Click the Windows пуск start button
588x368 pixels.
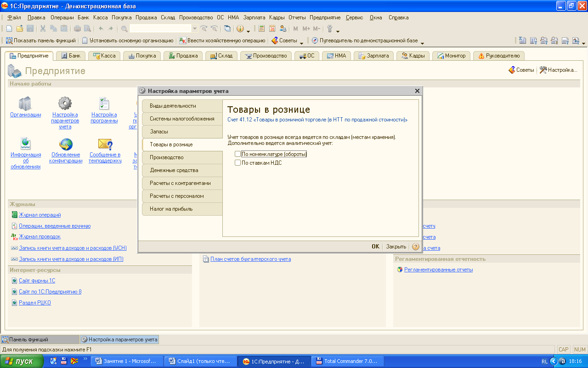[23, 361]
